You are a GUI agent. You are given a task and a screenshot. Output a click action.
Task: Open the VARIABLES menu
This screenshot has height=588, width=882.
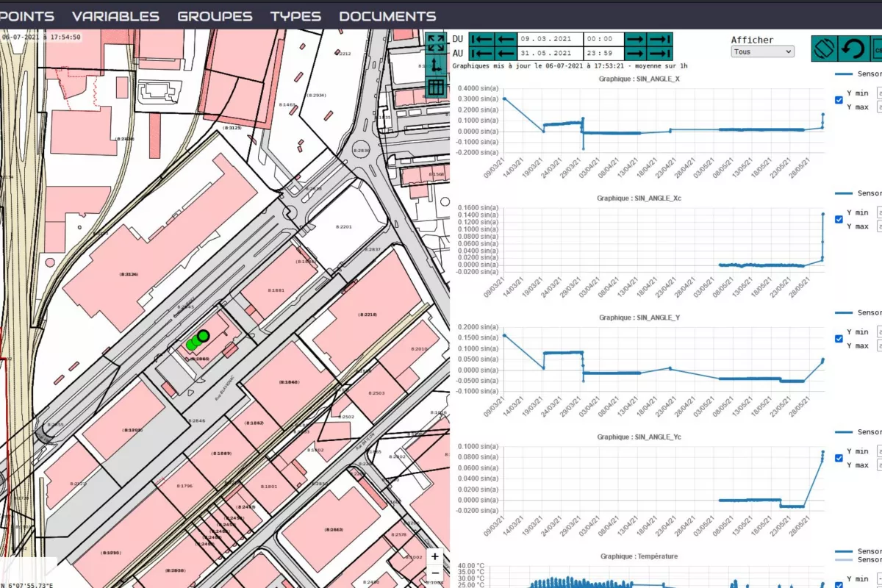point(115,16)
